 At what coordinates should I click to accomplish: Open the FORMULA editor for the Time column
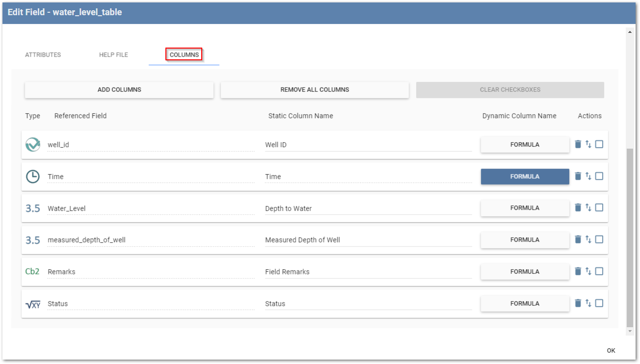[x=525, y=176]
